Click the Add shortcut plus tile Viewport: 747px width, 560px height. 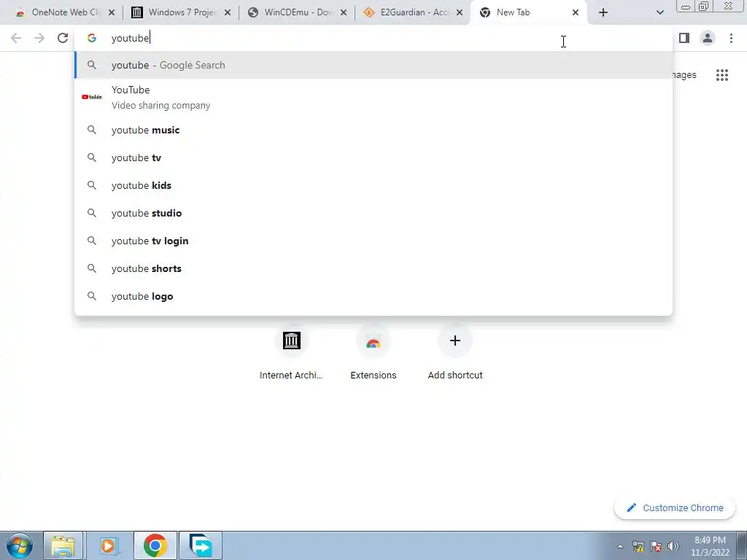pyautogui.click(x=455, y=354)
